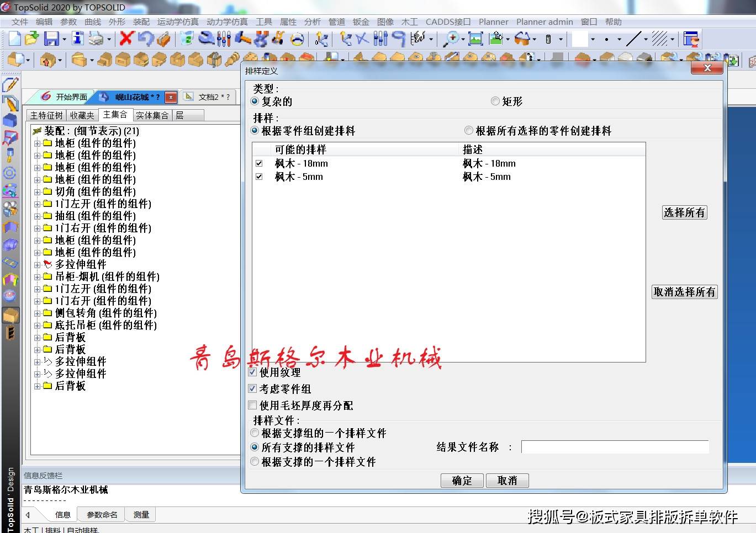The image size is (756, 533).
Task: Select the wood panel icon in left sidebar
Action: click(x=10, y=315)
